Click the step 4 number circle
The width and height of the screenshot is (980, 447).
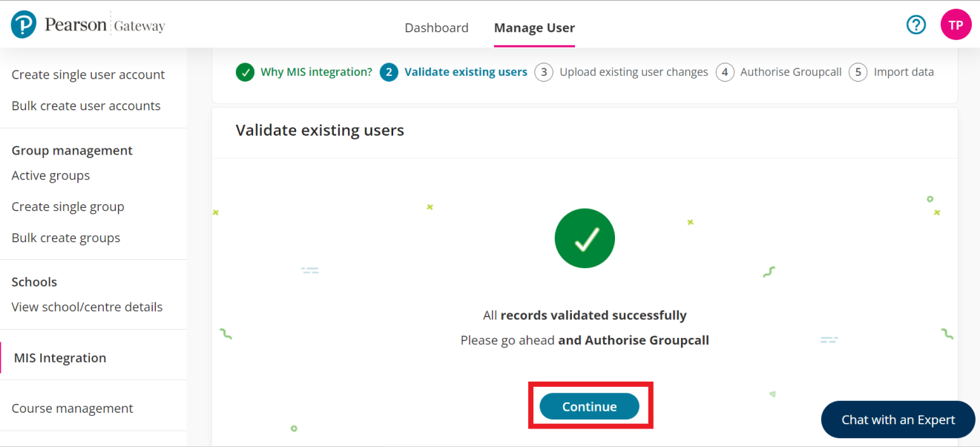click(725, 72)
